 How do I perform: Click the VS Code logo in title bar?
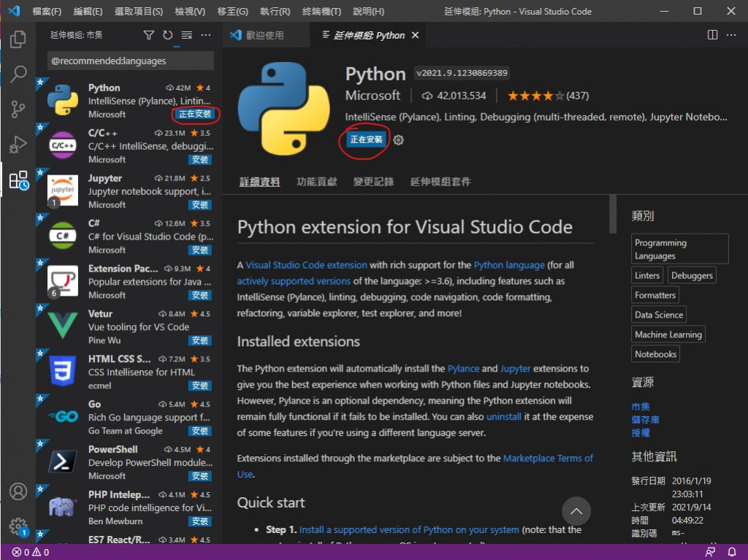[x=15, y=10]
